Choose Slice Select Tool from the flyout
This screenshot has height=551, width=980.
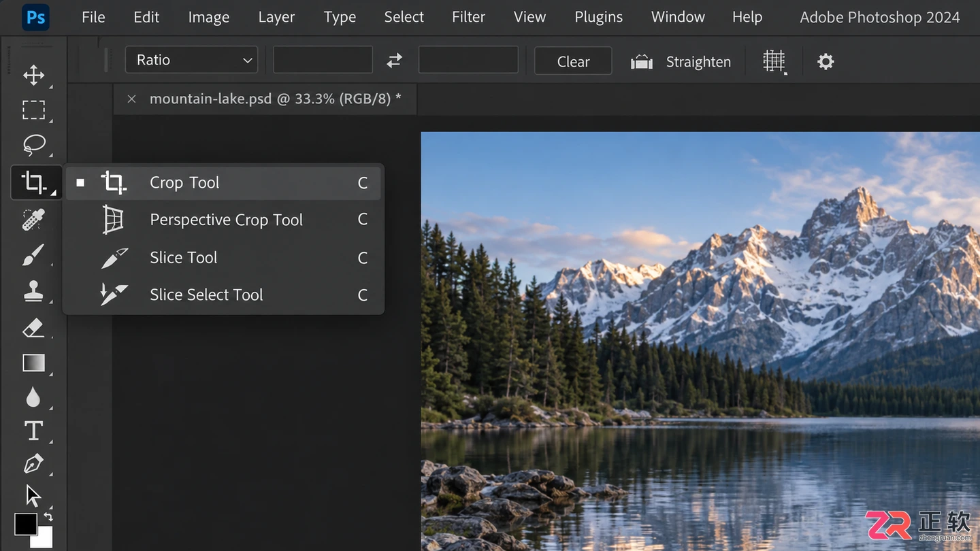pos(223,295)
